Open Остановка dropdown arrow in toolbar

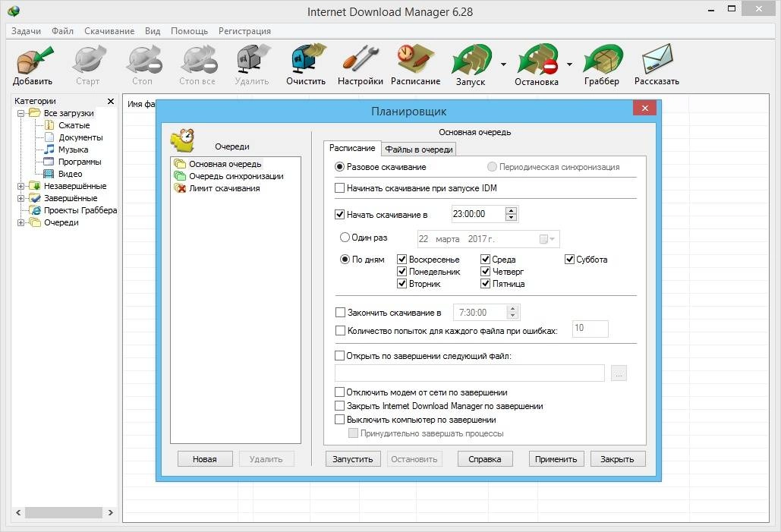[569, 65]
